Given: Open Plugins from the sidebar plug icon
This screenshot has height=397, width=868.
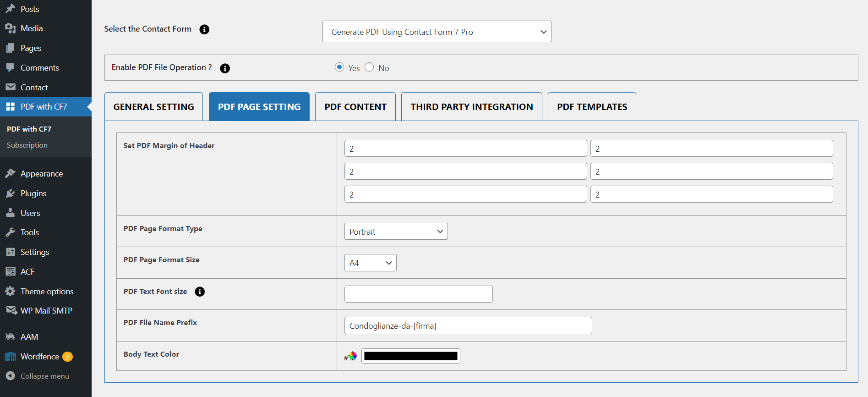Looking at the screenshot, I should [x=11, y=193].
